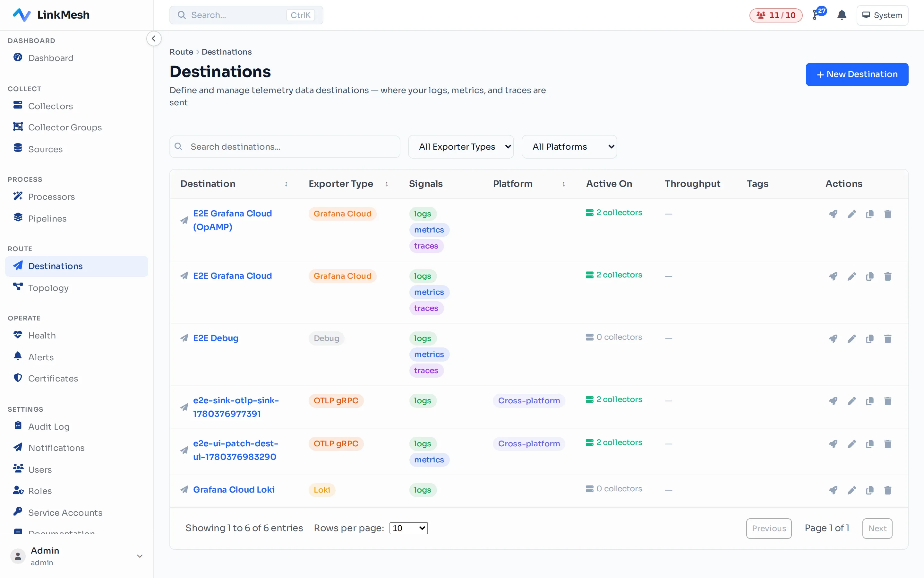Open the All Exporter Types dropdown
The height and width of the screenshot is (578, 924).
(x=461, y=147)
